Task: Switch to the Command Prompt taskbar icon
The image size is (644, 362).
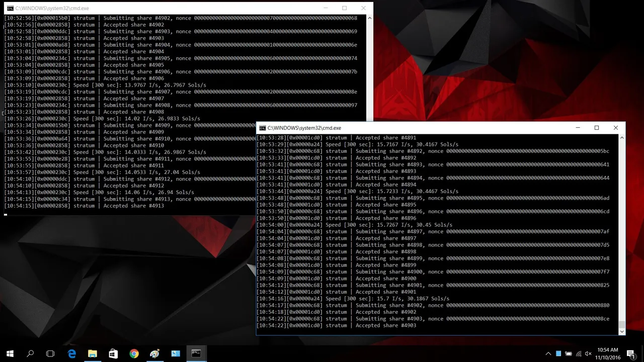Action: (x=196, y=353)
